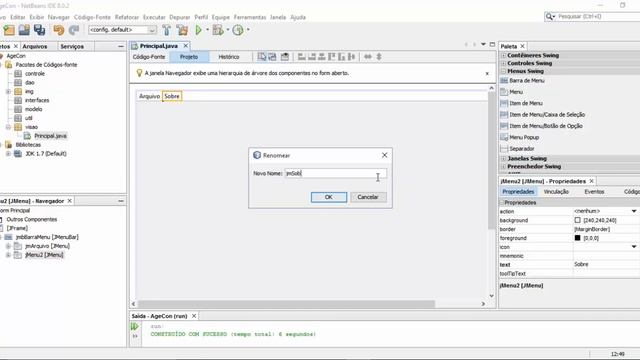Open the Editar menu

tap(18, 17)
